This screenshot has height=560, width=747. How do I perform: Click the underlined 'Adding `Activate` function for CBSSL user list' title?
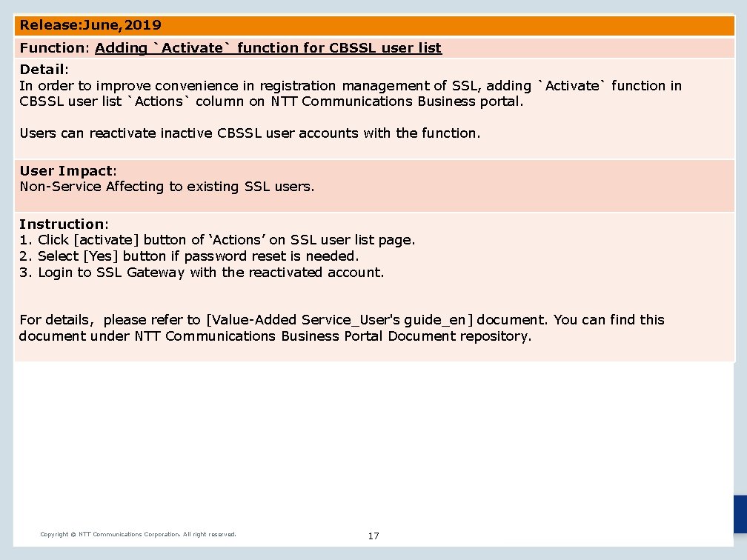[268, 48]
